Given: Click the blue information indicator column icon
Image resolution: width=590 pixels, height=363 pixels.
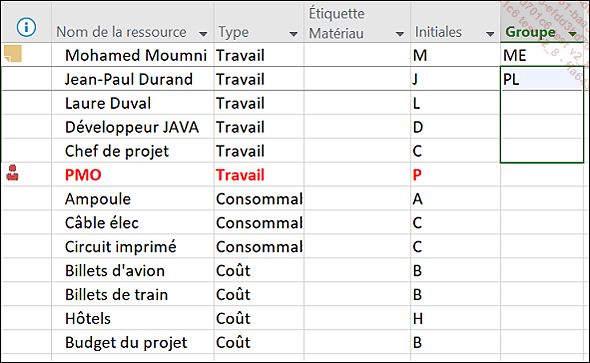Looking at the screenshot, I should click(26, 27).
